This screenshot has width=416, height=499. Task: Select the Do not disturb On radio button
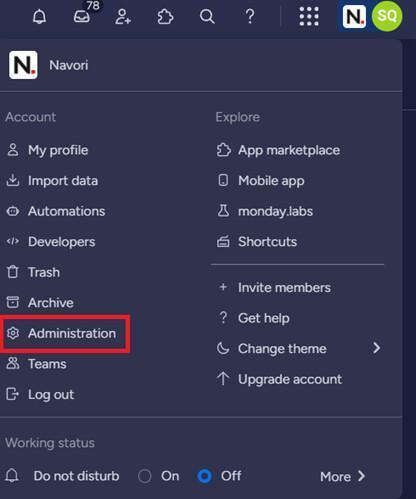coord(145,476)
